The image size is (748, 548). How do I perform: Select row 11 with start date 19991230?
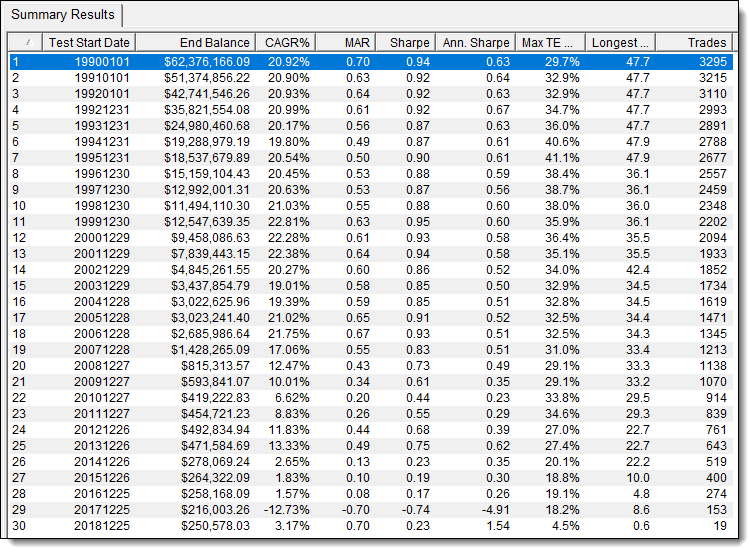tap(89, 221)
